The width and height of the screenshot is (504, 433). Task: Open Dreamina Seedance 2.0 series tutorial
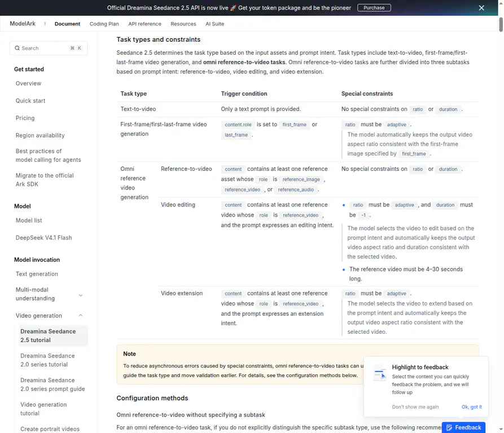pyautogui.click(x=47, y=360)
